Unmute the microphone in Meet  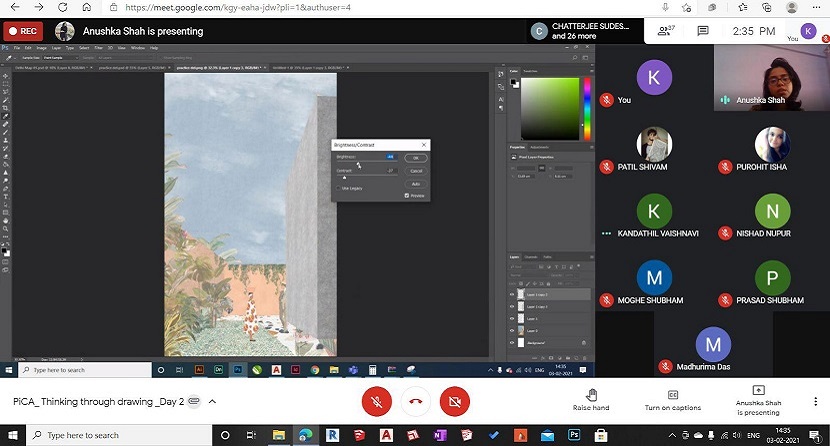coord(375,401)
